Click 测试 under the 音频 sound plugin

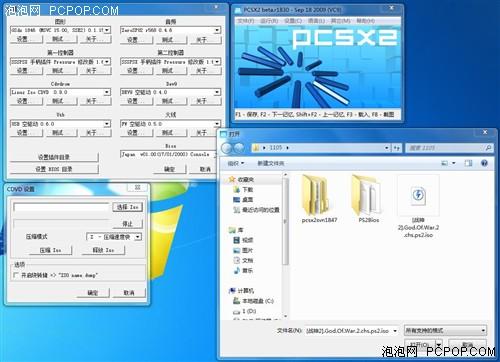pyautogui.click(x=171, y=40)
